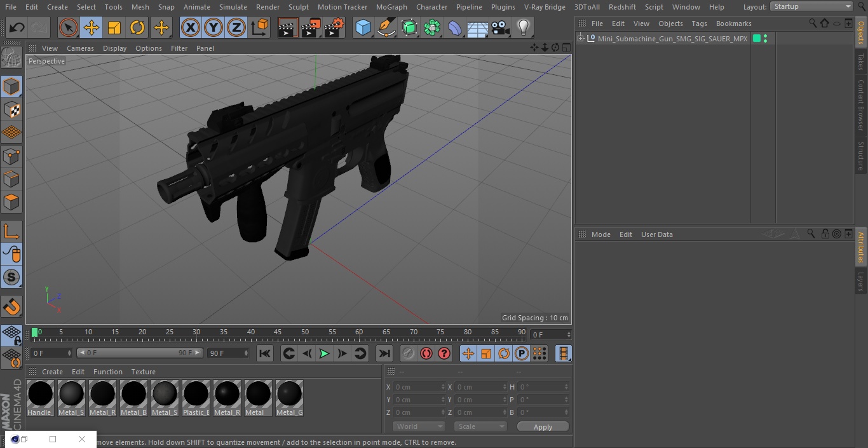This screenshot has height=448, width=868.
Task: Click the Apply button
Action: tap(543, 427)
